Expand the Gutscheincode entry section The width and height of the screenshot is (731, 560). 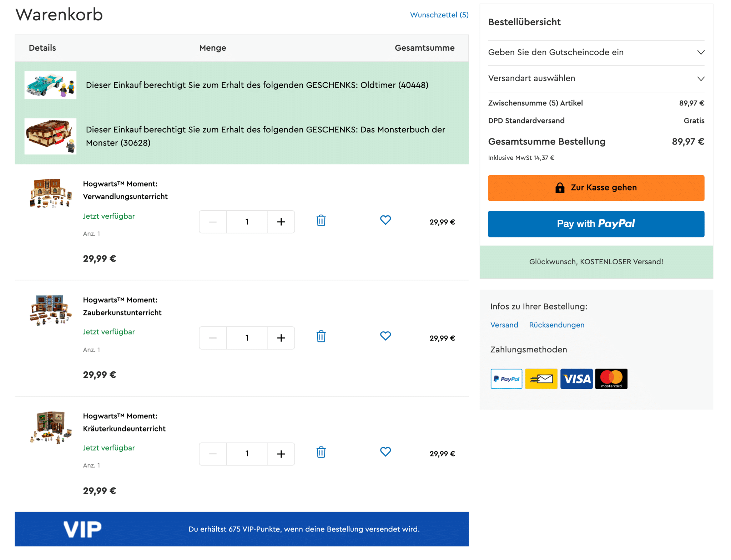click(596, 52)
